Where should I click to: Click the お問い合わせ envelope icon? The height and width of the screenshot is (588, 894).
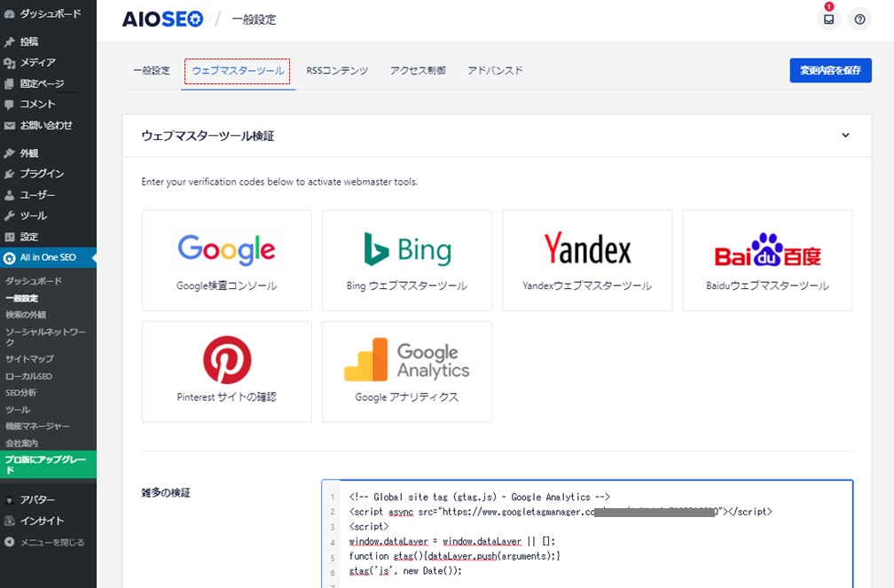tap(9, 125)
